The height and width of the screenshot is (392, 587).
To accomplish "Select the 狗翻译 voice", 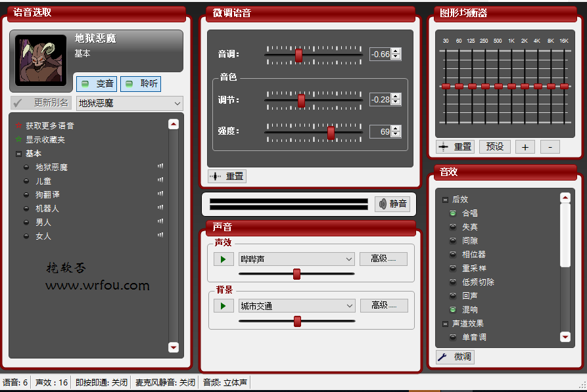I will click(x=47, y=195).
